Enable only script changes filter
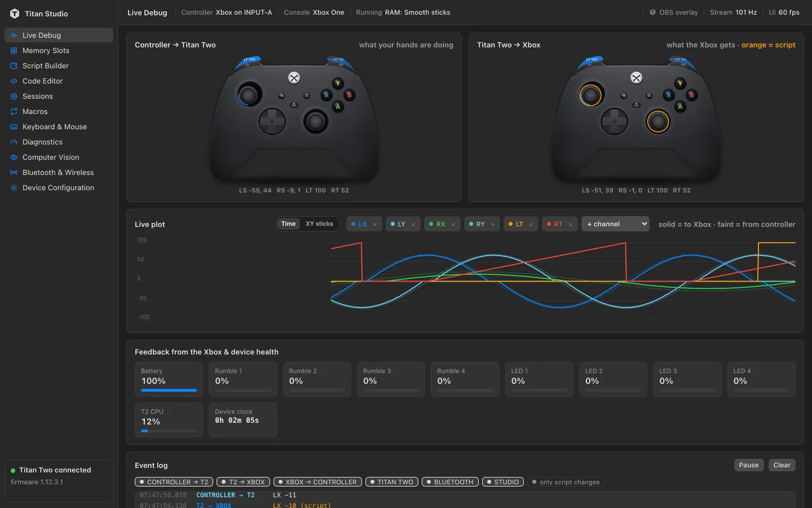Viewport: 812px width, 508px height. (x=566, y=482)
